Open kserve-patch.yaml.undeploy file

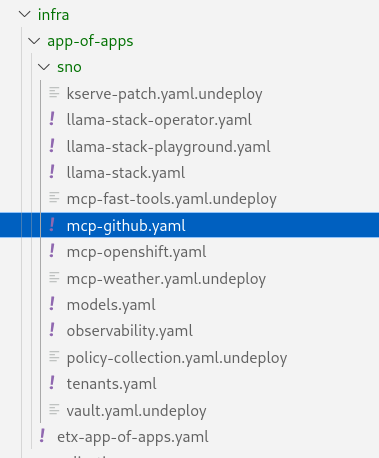click(x=164, y=94)
